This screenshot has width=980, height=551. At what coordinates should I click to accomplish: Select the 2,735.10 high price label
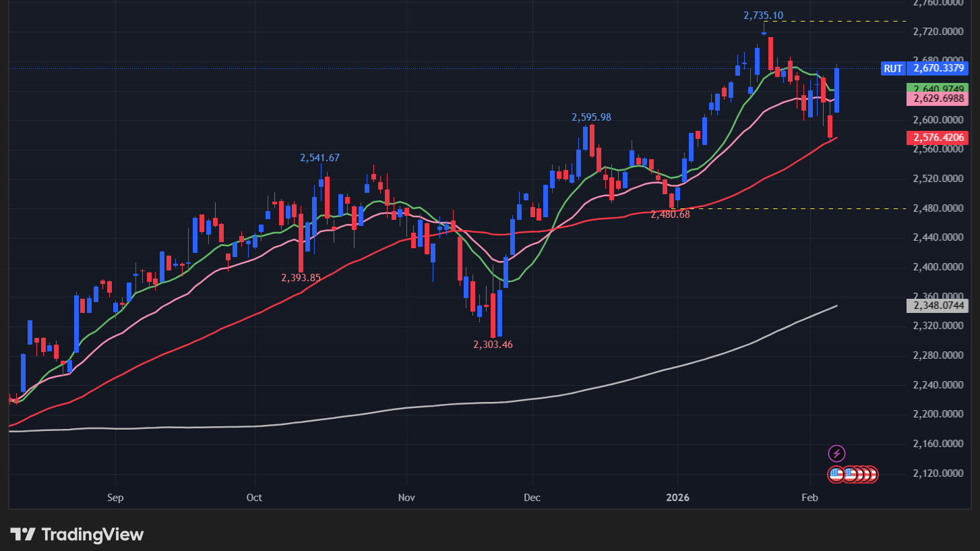[x=763, y=16]
